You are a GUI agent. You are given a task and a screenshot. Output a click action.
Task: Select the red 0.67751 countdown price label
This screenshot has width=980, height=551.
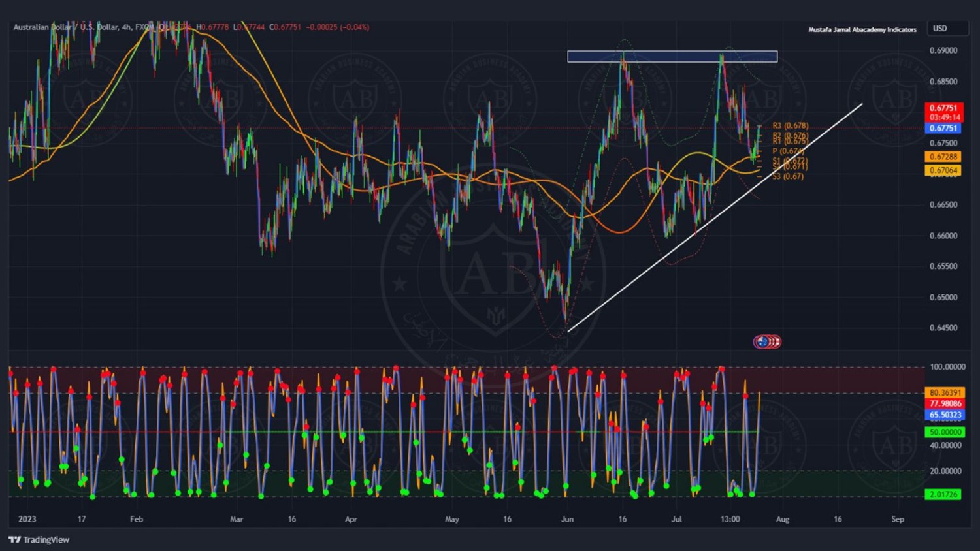pyautogui.click(x=944, y=112)
